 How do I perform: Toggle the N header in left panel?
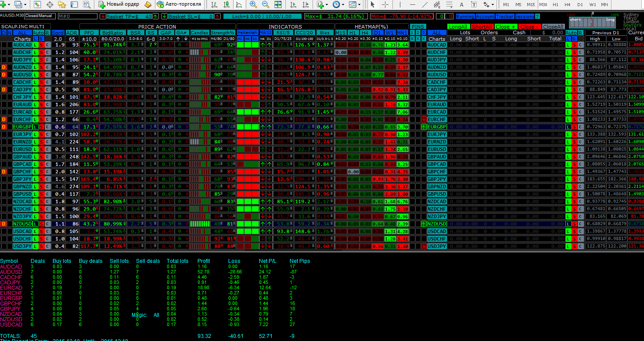coord(10,33)
